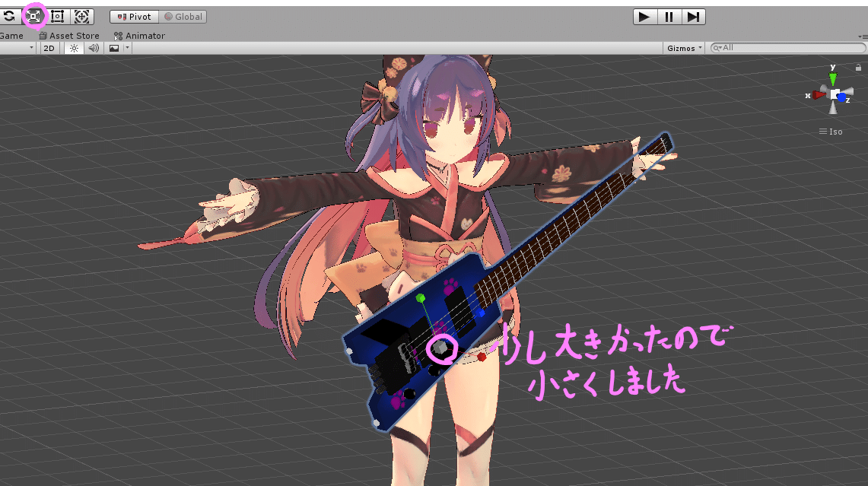Viewport: 868px width, 486px height.
Task: Click the center cube of scene orientation gizmo
Action: 834,94
